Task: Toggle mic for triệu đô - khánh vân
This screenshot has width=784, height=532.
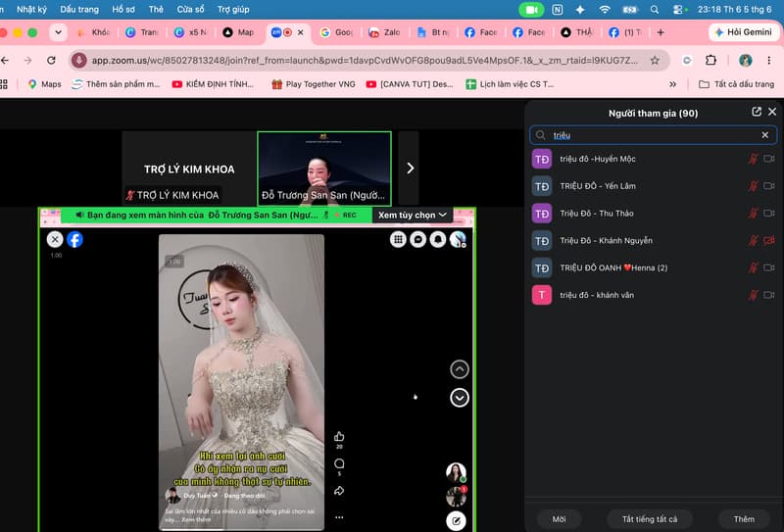Action: click(753, 295)
